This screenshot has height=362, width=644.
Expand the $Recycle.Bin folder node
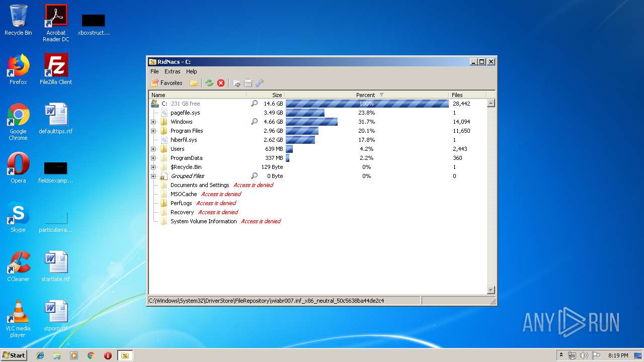click(153, 167)
